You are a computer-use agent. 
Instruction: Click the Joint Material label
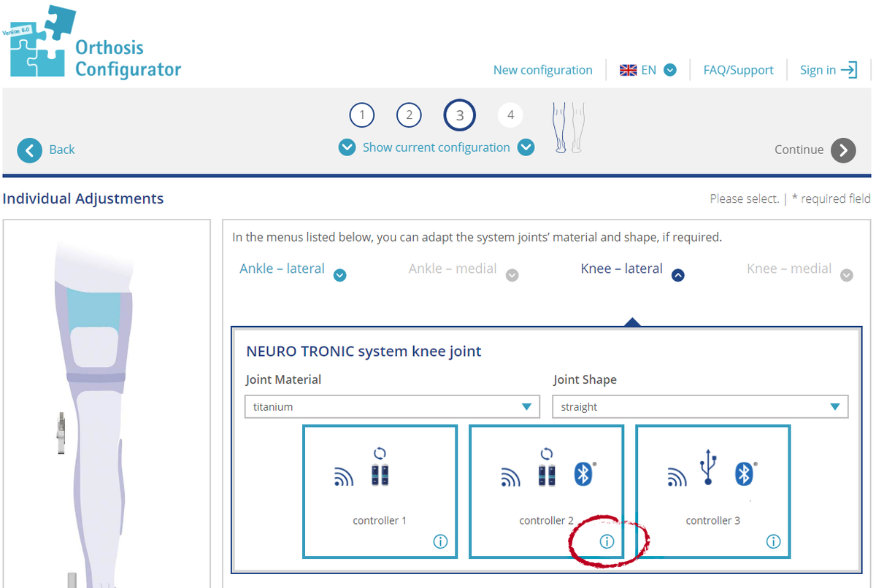tap(283, 379)
